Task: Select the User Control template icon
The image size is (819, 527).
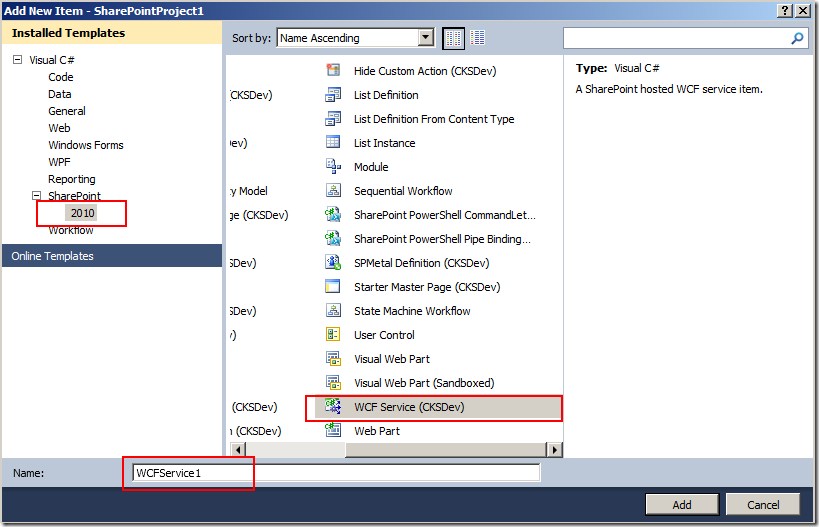Action: 333,335
